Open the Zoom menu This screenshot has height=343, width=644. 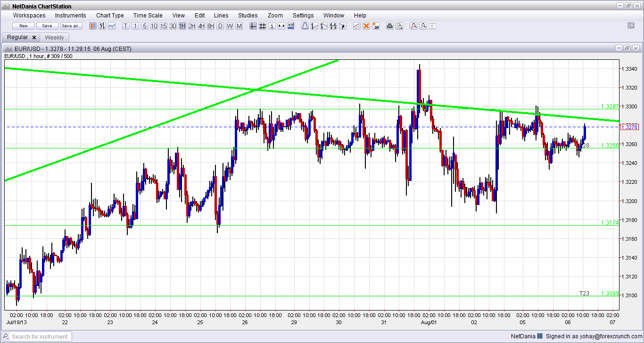[x=275, y=16]
